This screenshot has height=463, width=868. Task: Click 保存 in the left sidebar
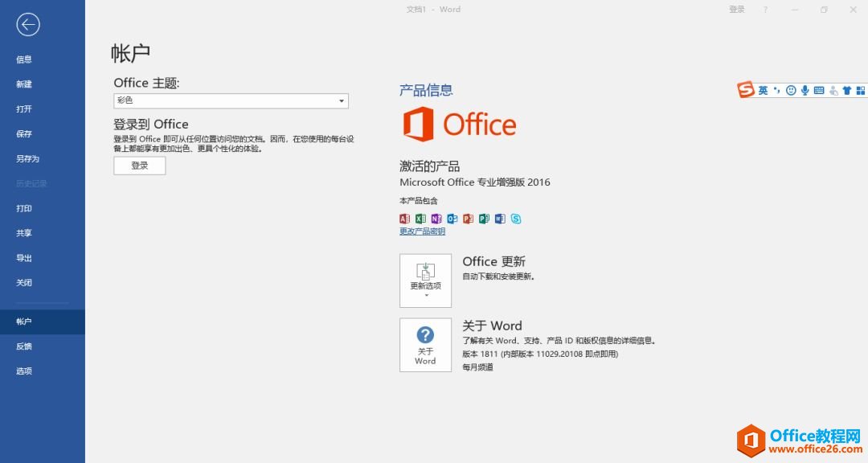point(24,134)
